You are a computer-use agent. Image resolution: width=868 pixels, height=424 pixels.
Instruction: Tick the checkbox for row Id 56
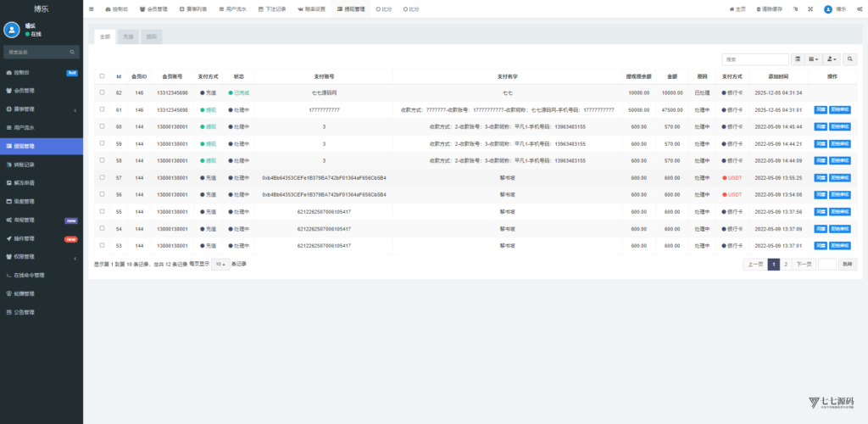[102, 194]
